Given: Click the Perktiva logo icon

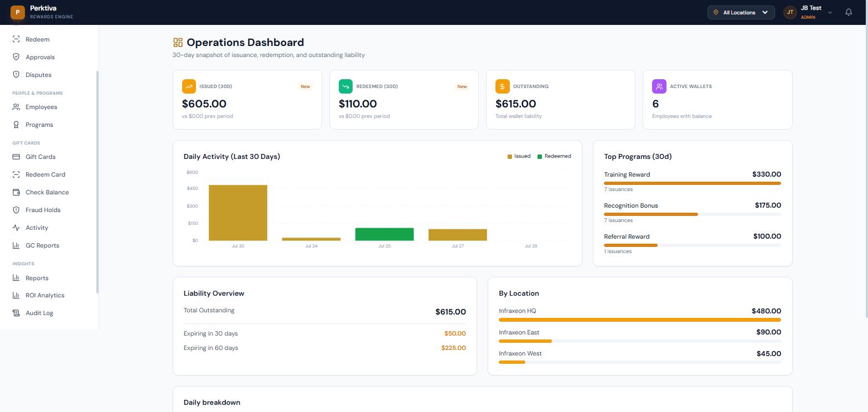Looking at the screenshot, I should [17, 12].
